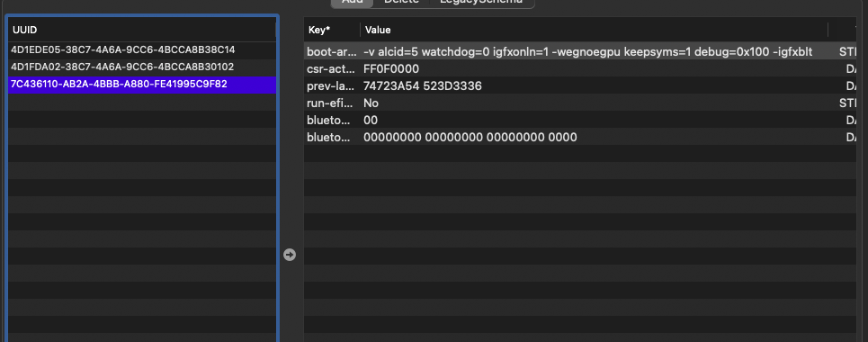
Task: Select the prev-lang value 74723A54 523D3336
Action: 423,85
